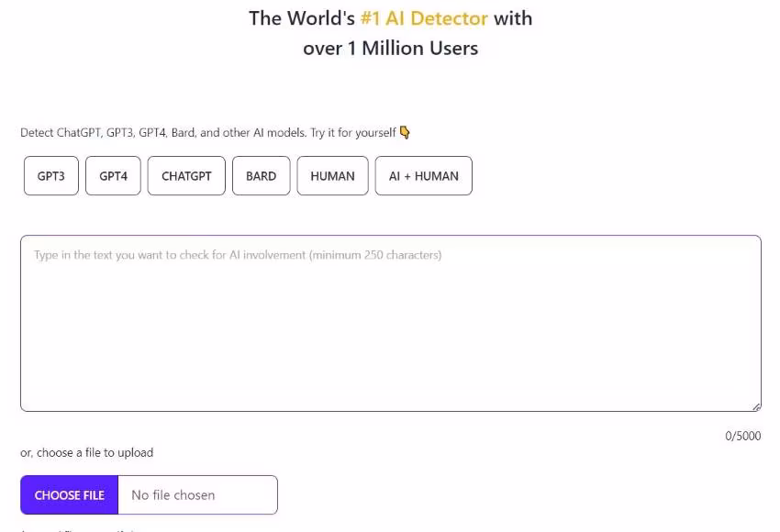The height and width of the screenshot is (532, 780).
Task: Click the word "with" in the heading
Action: coord(512,18)
